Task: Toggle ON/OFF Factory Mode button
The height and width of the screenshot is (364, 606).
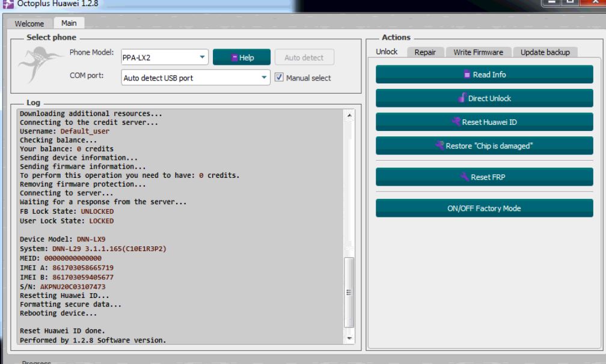Action: tap(485, 208)
